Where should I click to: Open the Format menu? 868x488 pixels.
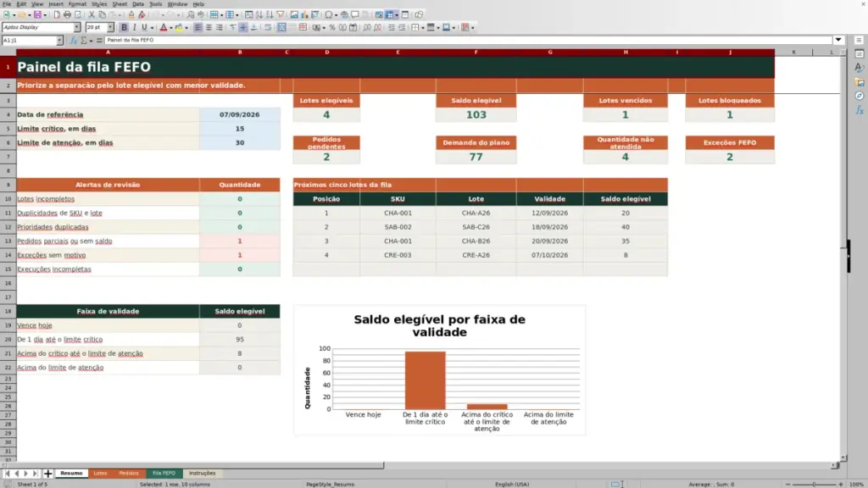click(77, 4)
